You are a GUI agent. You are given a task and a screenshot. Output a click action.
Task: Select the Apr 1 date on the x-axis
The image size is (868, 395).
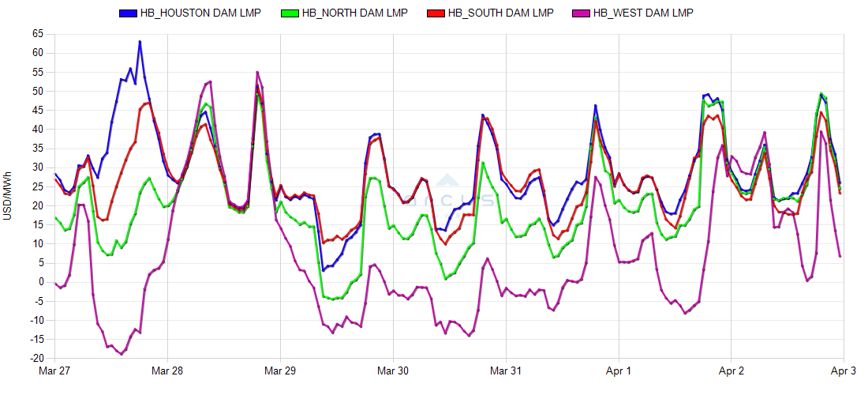619,371
